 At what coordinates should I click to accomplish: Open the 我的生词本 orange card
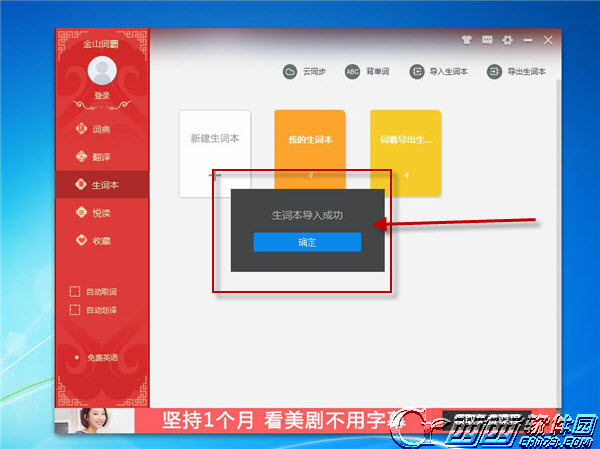point(310,149)
